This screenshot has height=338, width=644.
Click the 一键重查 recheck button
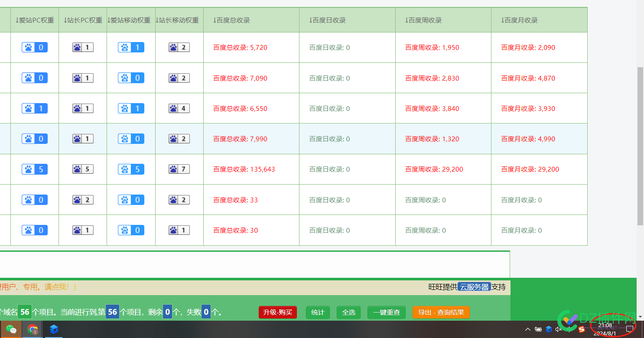tap(387, 312)
